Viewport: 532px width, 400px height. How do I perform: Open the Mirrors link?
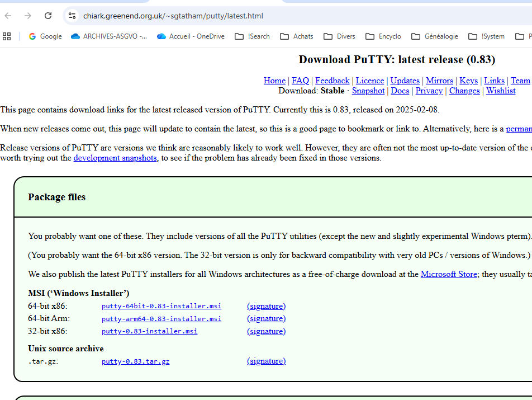pos(439,81)
